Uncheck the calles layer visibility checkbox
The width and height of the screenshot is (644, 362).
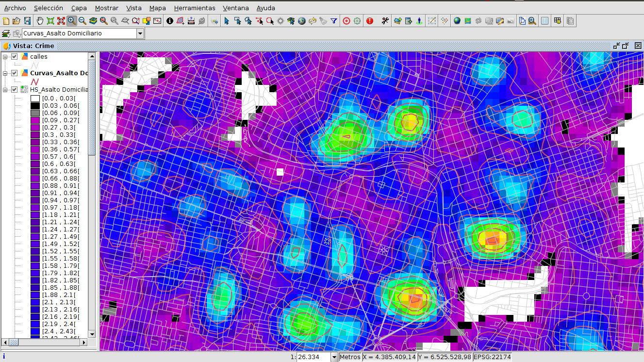(x=15, y=57)
